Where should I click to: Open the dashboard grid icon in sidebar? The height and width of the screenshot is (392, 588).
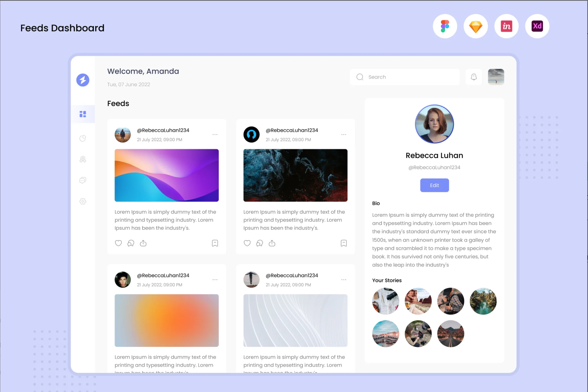coord(83,114)
